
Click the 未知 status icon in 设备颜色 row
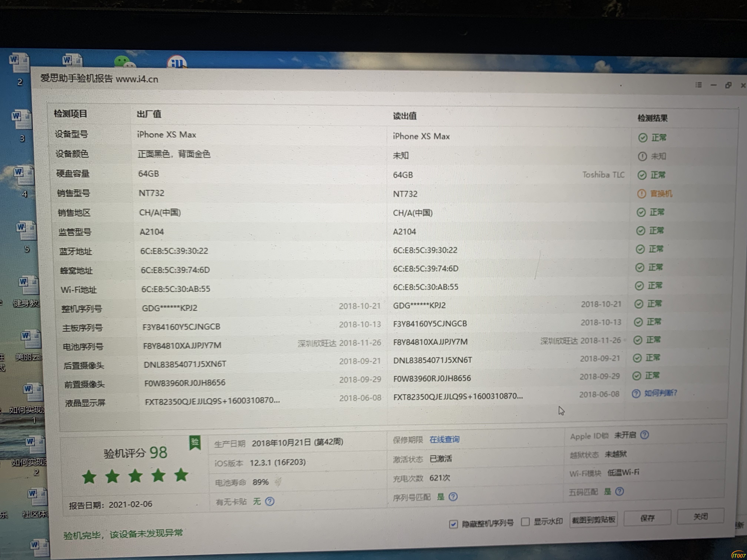(x=642, y=156)
